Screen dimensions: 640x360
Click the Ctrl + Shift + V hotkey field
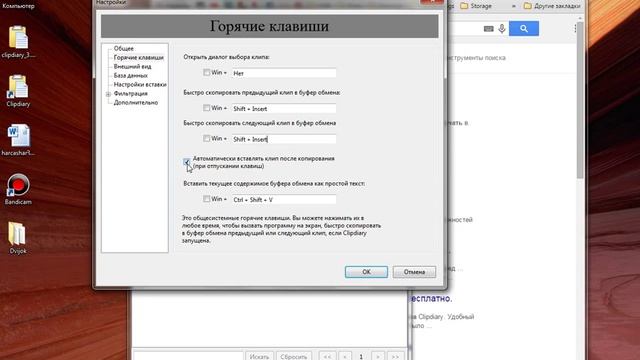tap(284, 200)
